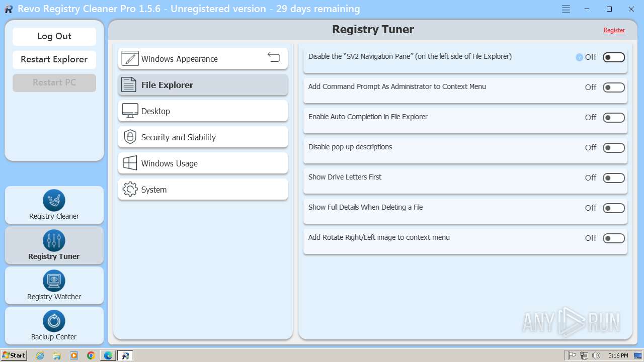The width and height of the screenshot is (644, 362).
Task: Open Internet Explorer from the taskbar
Action: (x=40, y=355)
